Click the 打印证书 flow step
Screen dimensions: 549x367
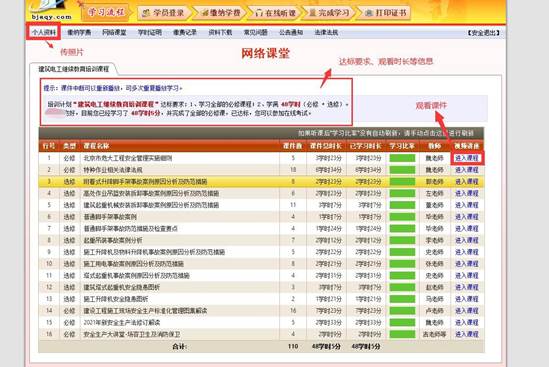(x=385, y=13)
